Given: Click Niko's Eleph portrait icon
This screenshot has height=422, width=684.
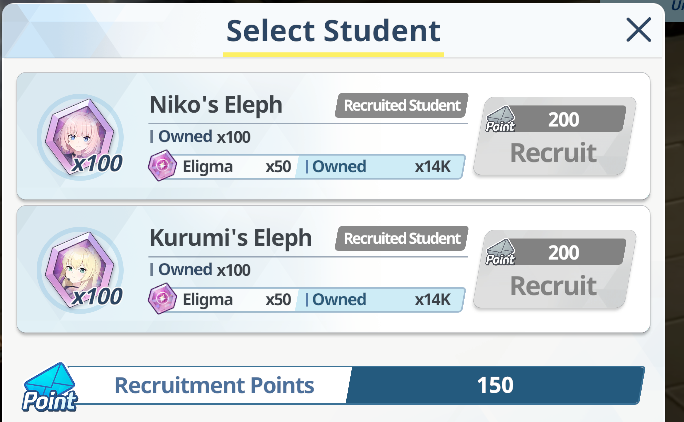Looking at the screenshot, I should (x=80, y=137).
